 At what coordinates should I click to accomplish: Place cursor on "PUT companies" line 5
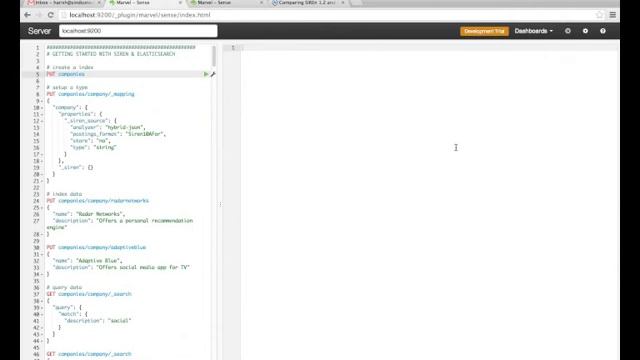[65, 74]
